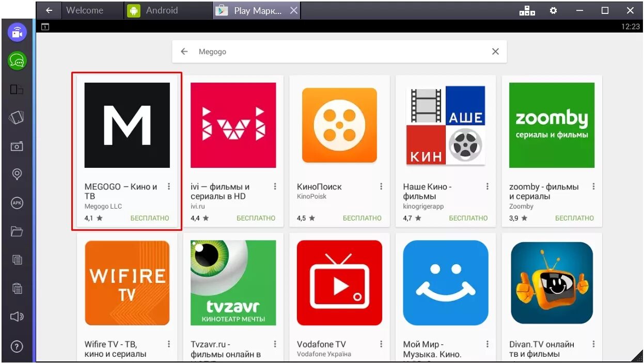
Task: Open the BlueStacks TV camera icon in sidebar
Action: pos(17,32)
